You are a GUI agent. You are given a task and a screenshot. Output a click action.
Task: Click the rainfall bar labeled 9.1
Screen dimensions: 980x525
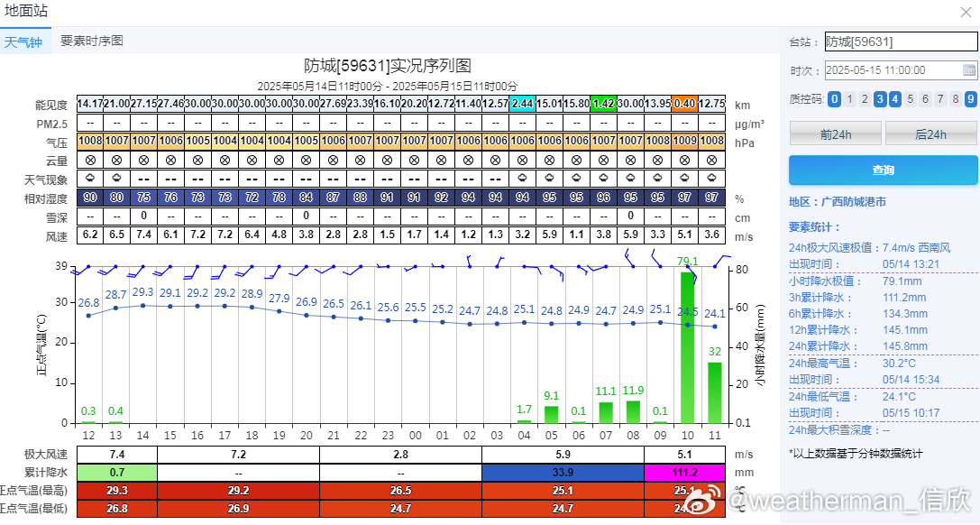551,414
